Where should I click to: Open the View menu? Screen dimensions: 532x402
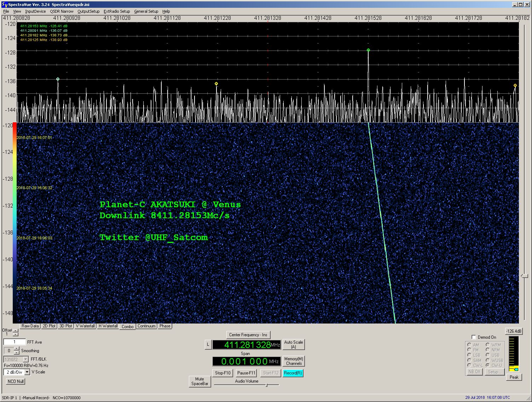[x=17, y=11]
